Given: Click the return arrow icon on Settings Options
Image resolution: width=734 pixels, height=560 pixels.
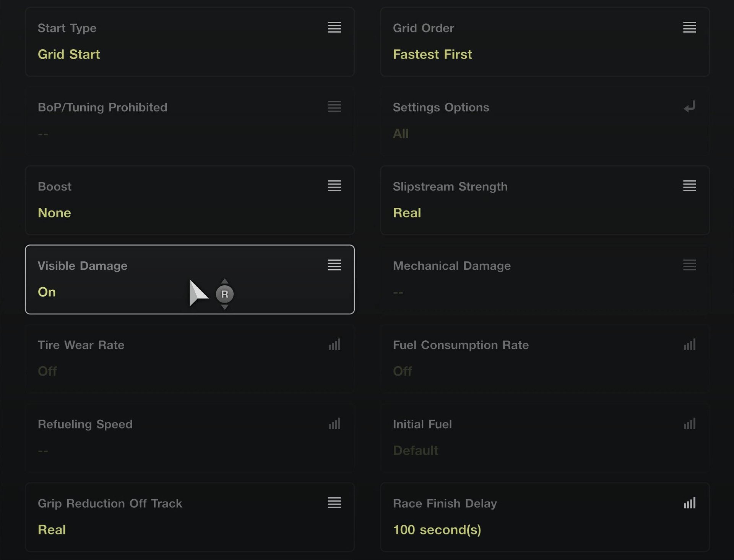Looking at the screenshot, I should [689, 107].
